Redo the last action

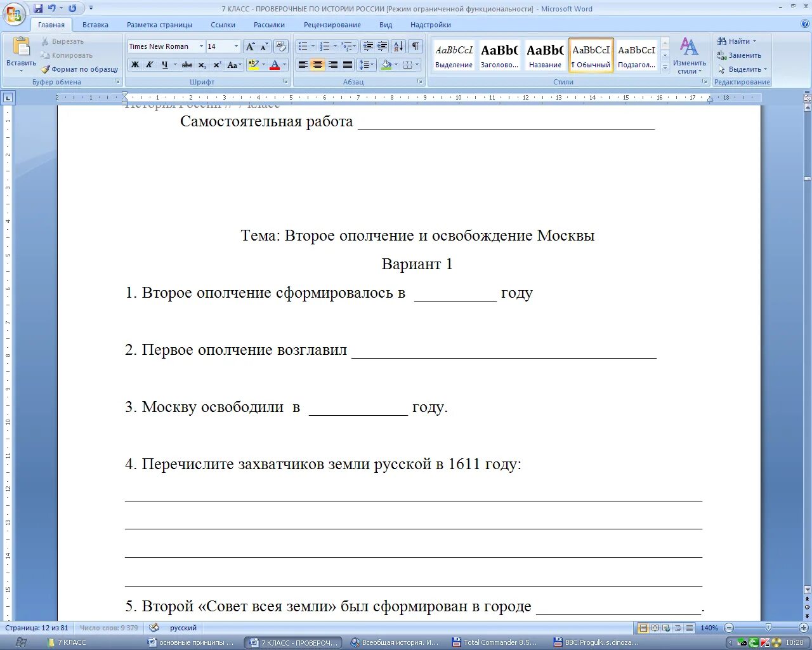click(x=72, y=8)
